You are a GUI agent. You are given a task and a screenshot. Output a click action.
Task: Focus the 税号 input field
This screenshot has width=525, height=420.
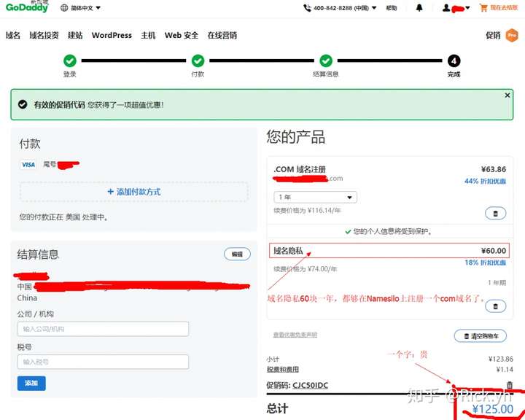pos(103,362)
